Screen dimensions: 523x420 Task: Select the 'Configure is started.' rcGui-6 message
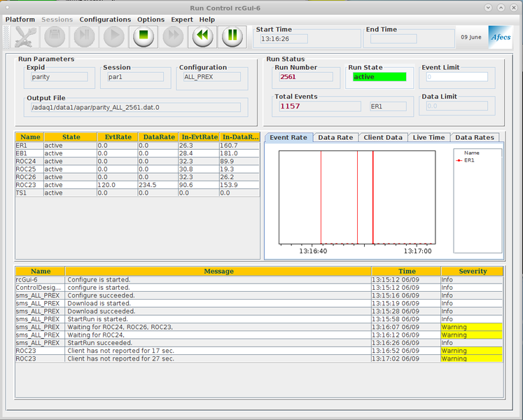[x=259, y=280]
